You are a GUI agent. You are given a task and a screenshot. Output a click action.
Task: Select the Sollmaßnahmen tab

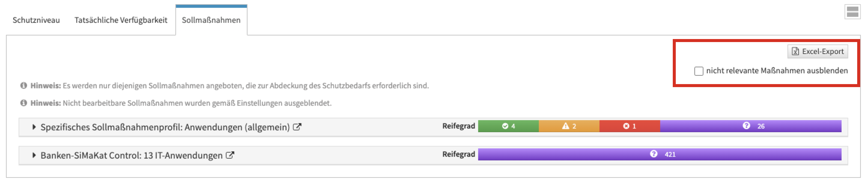pyautogui.click(x=211, y=20)
